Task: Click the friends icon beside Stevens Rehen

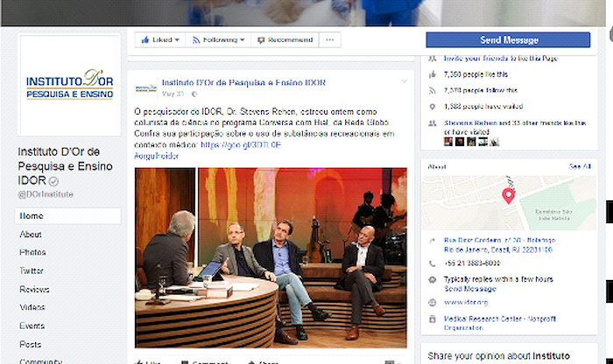Action: pos(433,123)
